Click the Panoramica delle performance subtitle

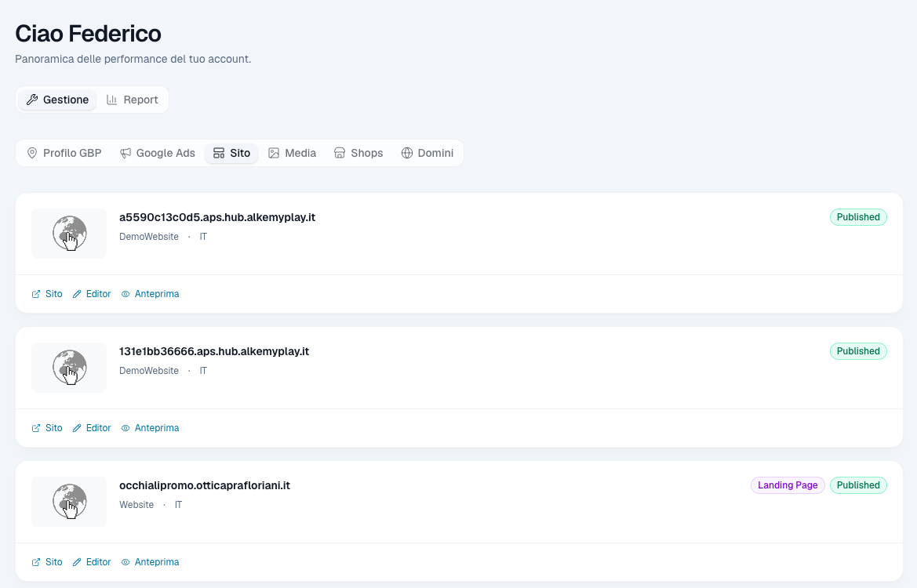[x=133, y=59]
